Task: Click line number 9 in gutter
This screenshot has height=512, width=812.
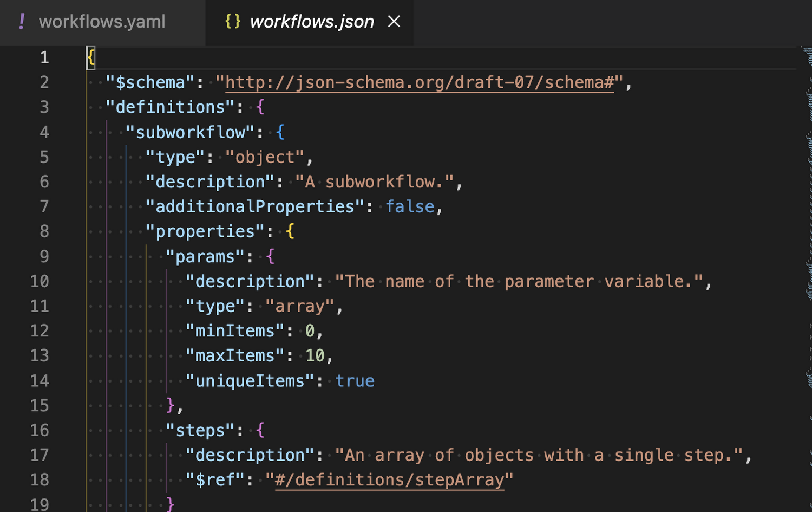Action: pyautogui.click(x=44, y=256)
